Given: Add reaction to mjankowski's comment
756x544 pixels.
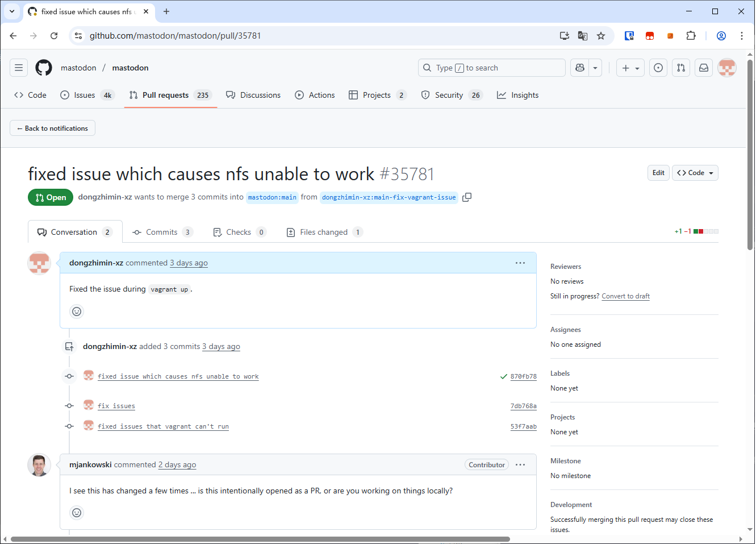Looking at the screenshot, I should [77, 513].
